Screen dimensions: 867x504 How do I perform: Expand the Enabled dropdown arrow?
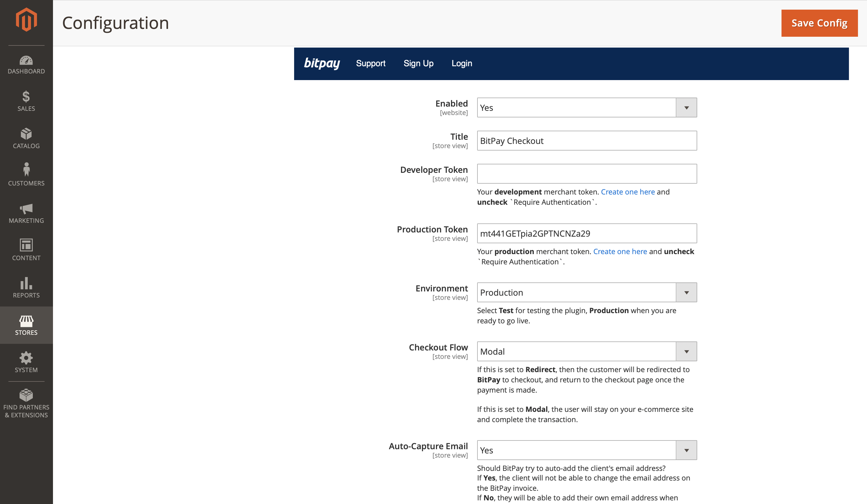(x=686, y=108)
